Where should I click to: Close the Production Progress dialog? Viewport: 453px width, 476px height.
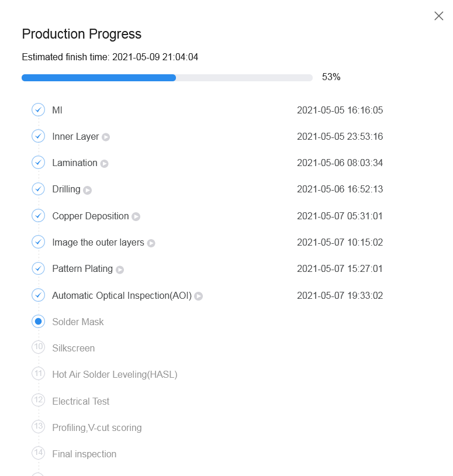click(x=438, y=16)
